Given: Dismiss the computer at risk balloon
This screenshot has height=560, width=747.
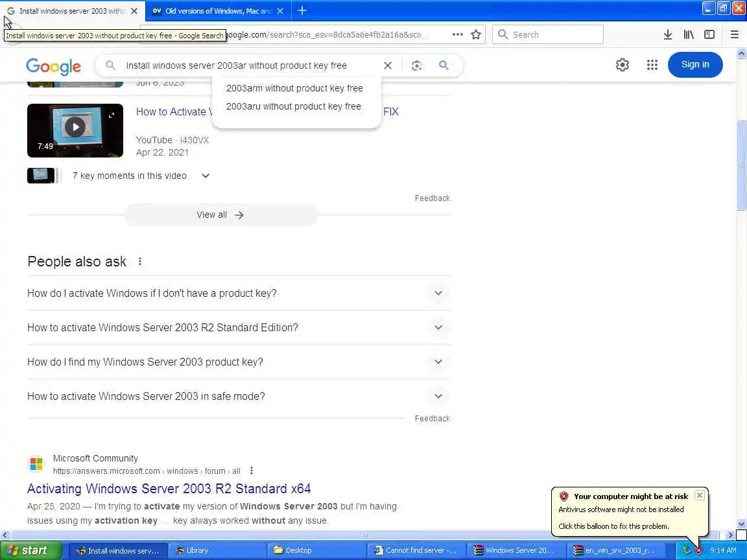Looking at the screenshot, I should [x=700, y=495].
